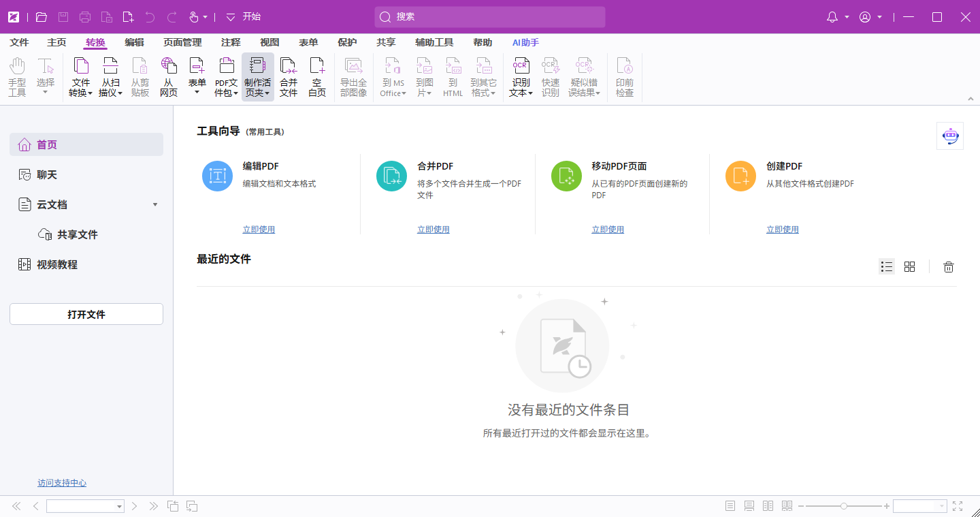Switch recent files to grid view

coord(910,266)
